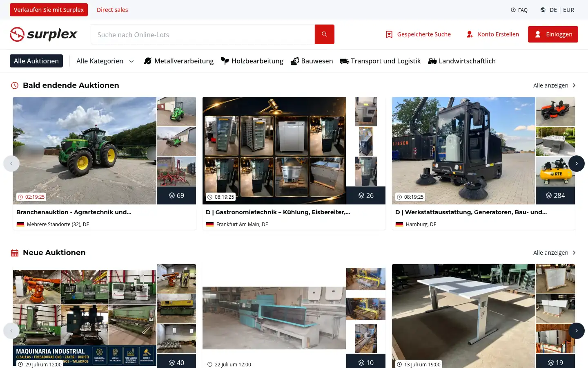Open the yellow RTE compressor thumbnail
588x368 pixels.
pos(555,171)
